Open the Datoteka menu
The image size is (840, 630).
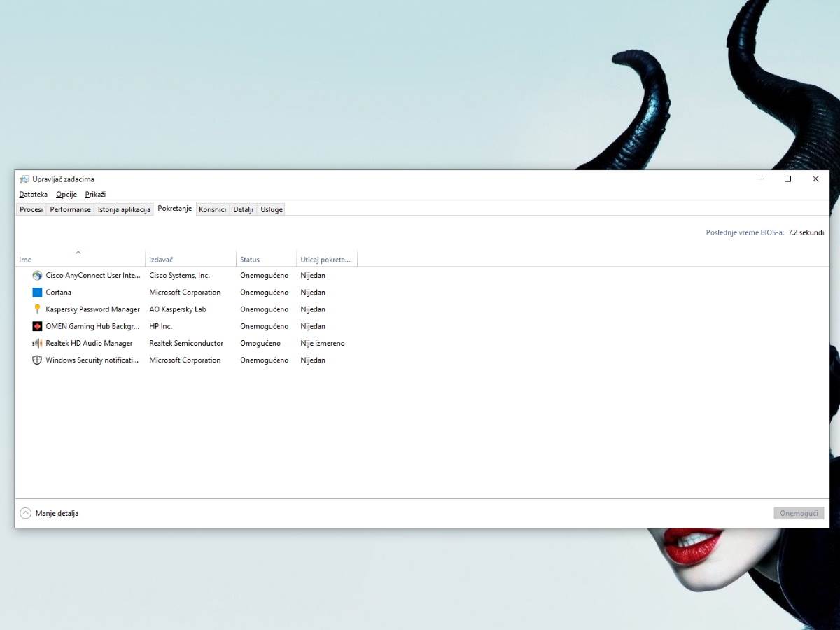[33, 194]
